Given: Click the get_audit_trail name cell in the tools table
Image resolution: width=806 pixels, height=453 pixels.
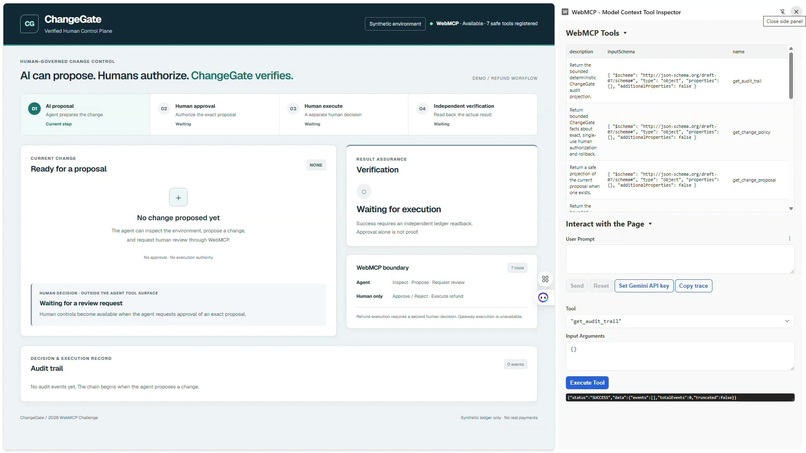Looking at the screenshot, I should pyautogui.click(x=747, y=81).
